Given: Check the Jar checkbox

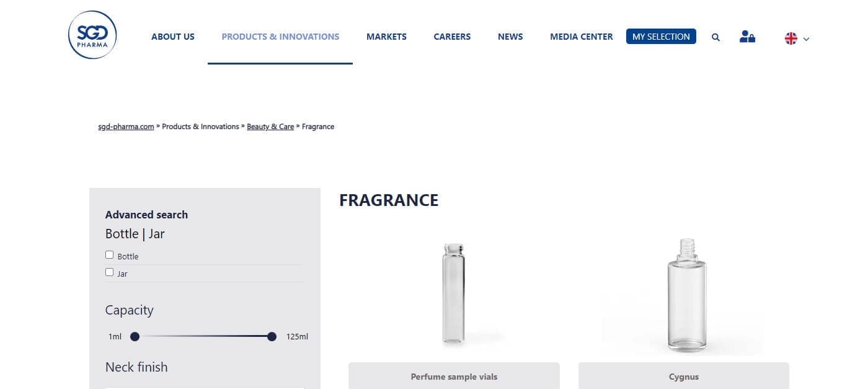Looking at the screenshot, I should pos(110,272).
